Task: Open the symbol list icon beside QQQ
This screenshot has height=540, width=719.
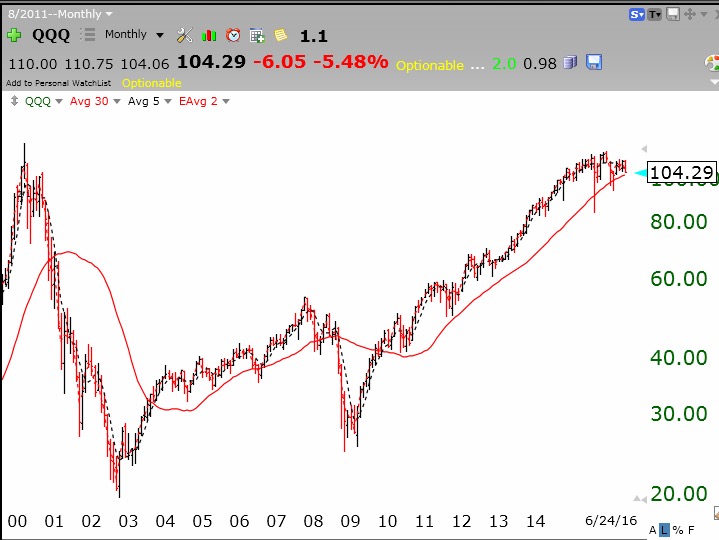Action: pyautogui.click(x=87, y=34)
